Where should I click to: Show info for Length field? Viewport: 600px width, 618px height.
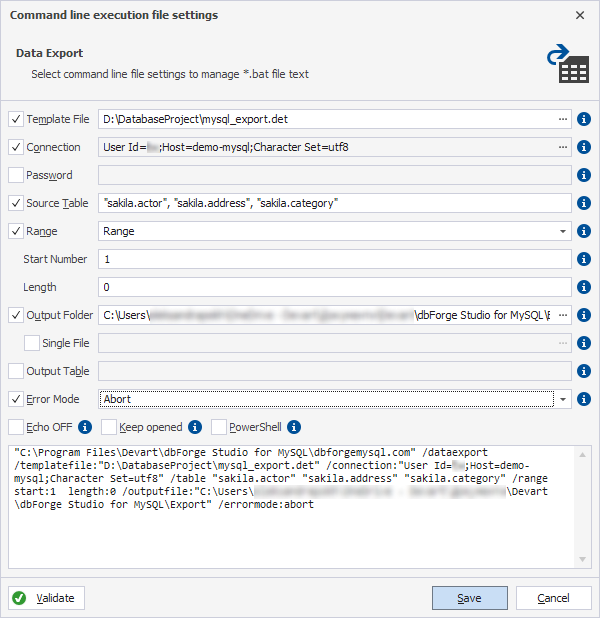click(583, 287)
